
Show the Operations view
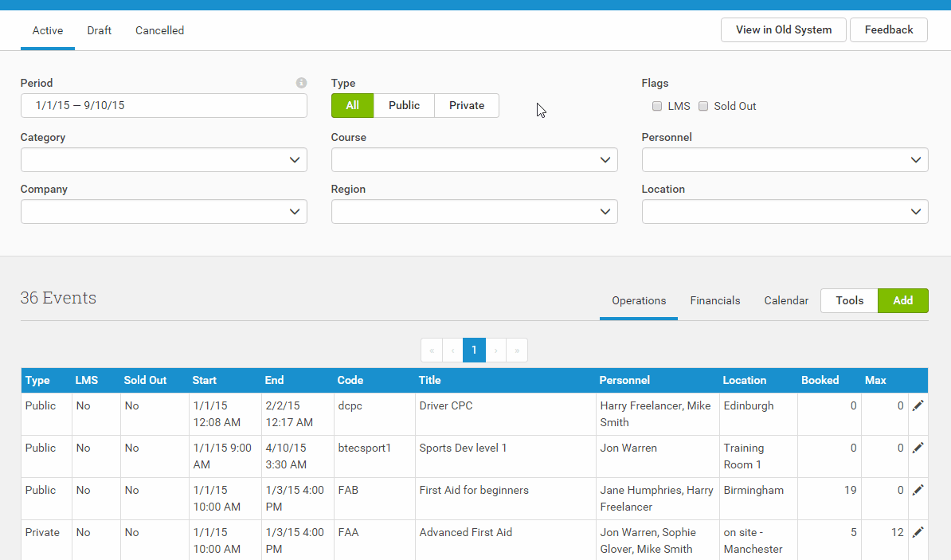(x=639, y=301)
